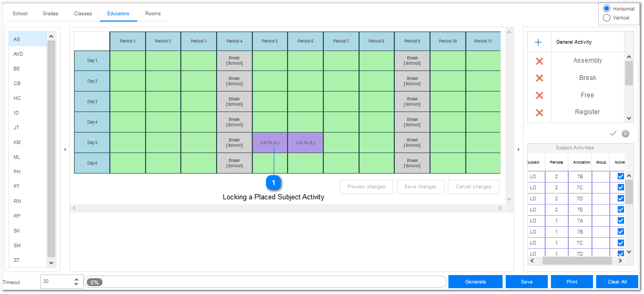This screenshot has width=644, height=294.
Task: Click the 0% progress bar
Action: [265, 282]
